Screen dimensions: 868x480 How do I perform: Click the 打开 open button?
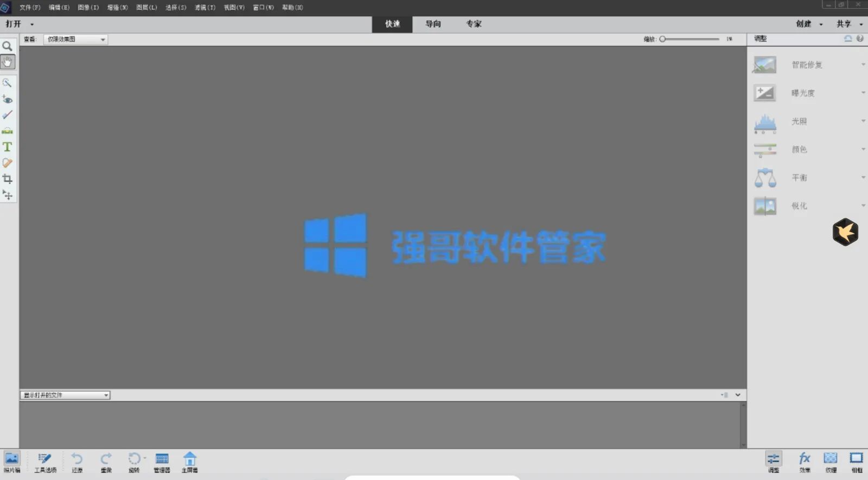point(13,24)
